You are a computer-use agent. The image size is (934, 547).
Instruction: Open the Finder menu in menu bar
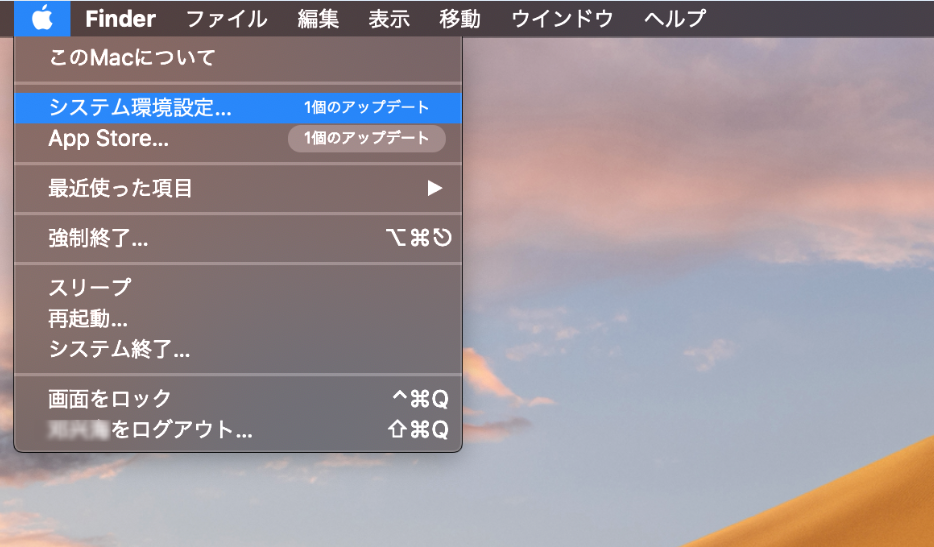120,18
